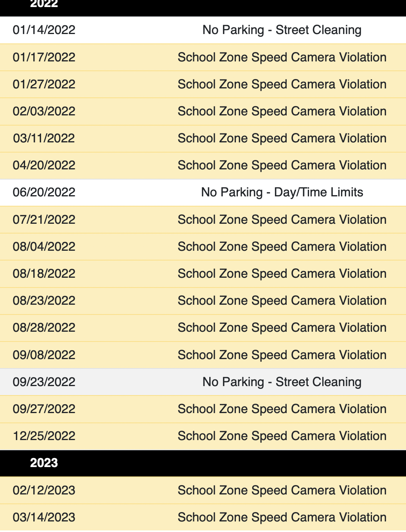The height and width of the screenshot is (532, 406).
Task: Click the 08/23/2022 row violation text
Action: 282,301
